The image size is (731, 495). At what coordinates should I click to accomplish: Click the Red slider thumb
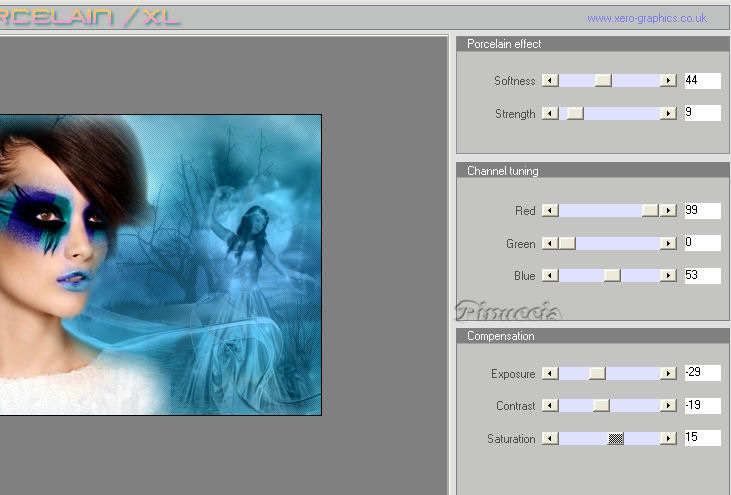[650, 210]
